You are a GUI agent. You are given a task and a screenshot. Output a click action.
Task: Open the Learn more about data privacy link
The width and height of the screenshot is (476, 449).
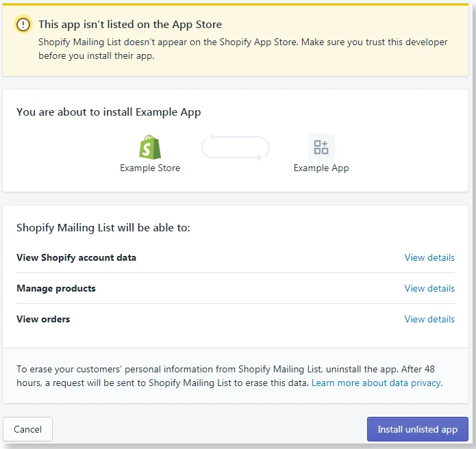377,383
